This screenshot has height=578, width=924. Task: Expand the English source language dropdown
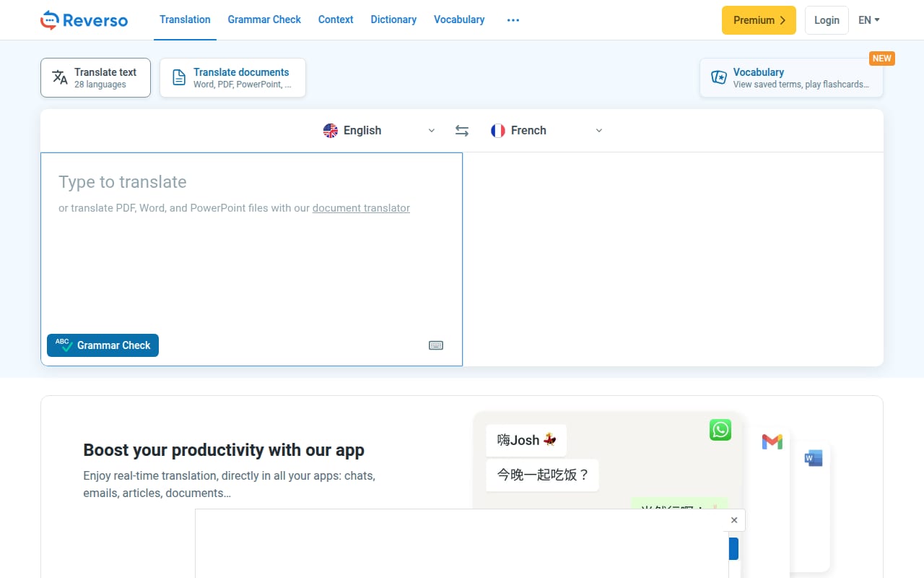432,131
